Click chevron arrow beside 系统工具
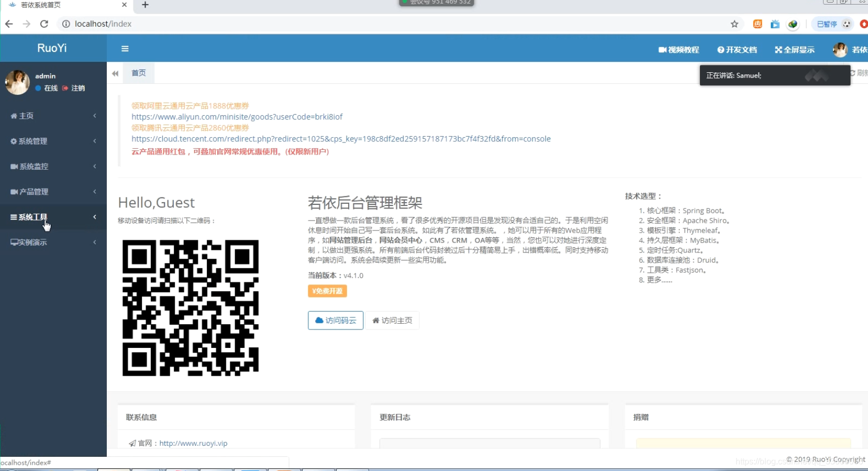 pyautogui.click(x=95, y=217)
